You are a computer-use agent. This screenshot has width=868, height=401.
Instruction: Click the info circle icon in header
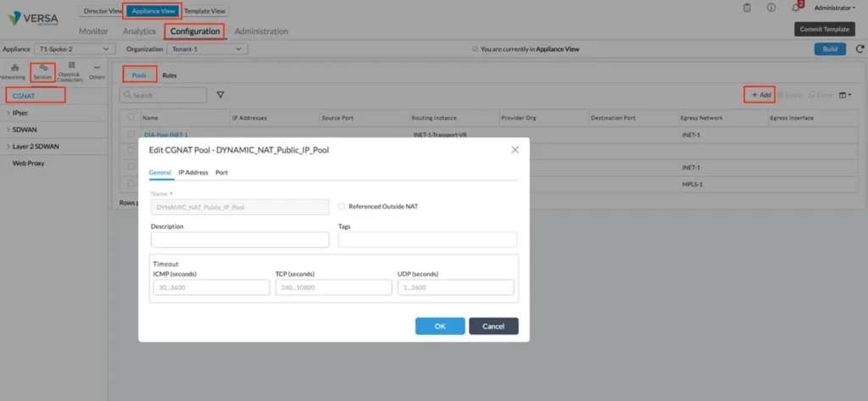(x=771, y=8)
